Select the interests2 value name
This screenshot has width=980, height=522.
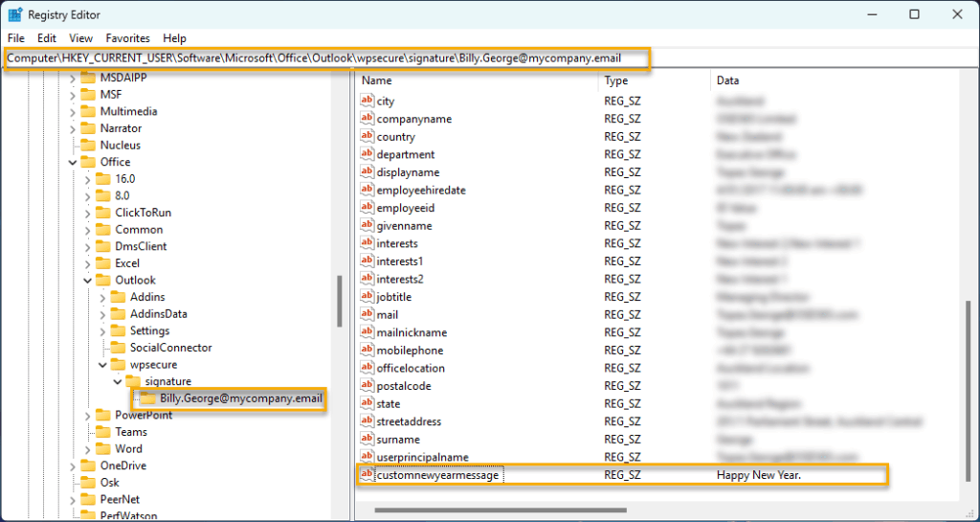tap(399, 279)
